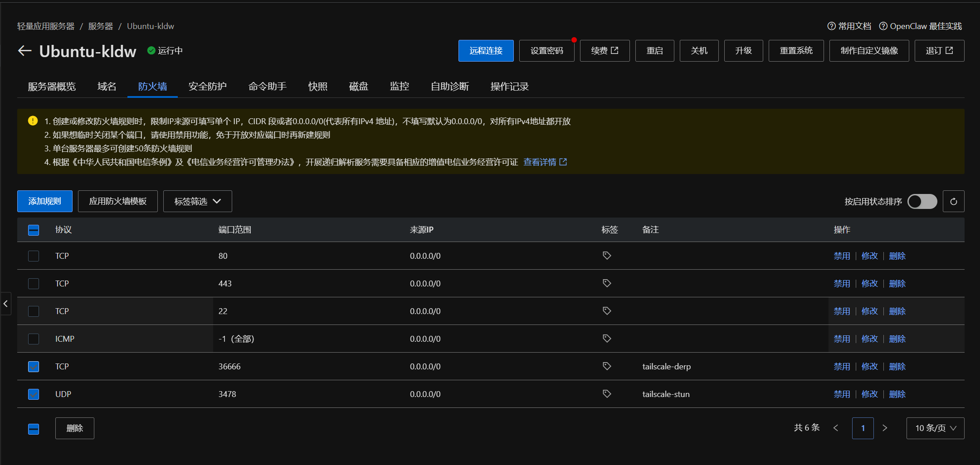Click the tag icon for ICMP rule
Screen dimensions: 980x465
pos(607,339)
